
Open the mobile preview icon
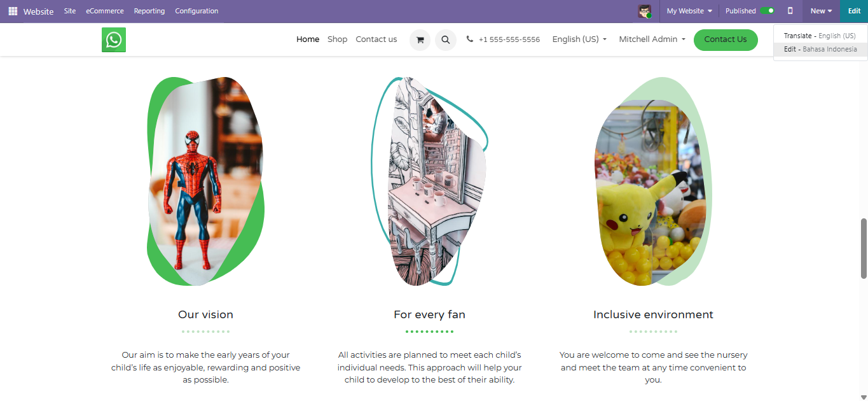[x=790, y=11]
